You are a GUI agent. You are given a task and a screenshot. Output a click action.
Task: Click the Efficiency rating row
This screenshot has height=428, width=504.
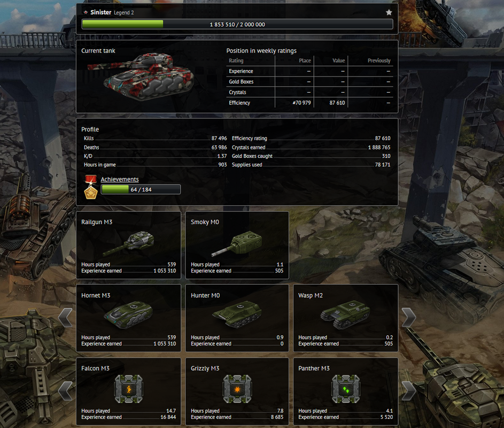pyautogui.click(x=311, y=139)
